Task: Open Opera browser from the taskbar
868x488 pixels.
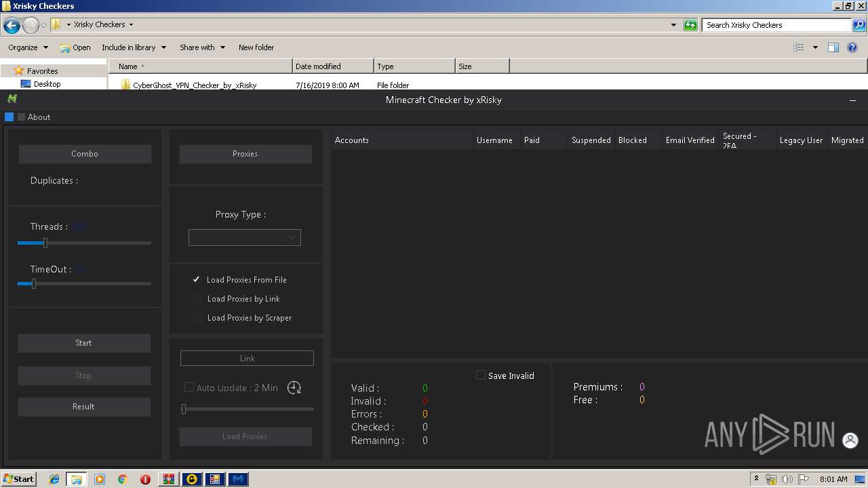Action: tap(145, 479)
